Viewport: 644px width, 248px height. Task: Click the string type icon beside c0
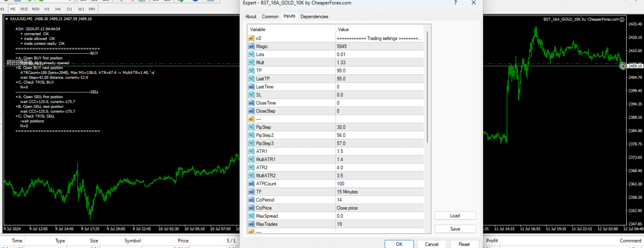(251, 38)
